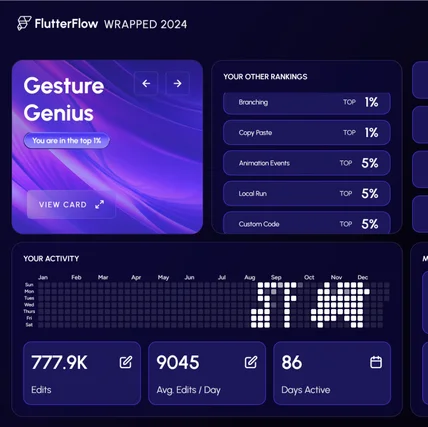Viewport: 428px width, 427px height.
Task: Click the 5% value in Custom Code row
Action: tap(370, 224)
